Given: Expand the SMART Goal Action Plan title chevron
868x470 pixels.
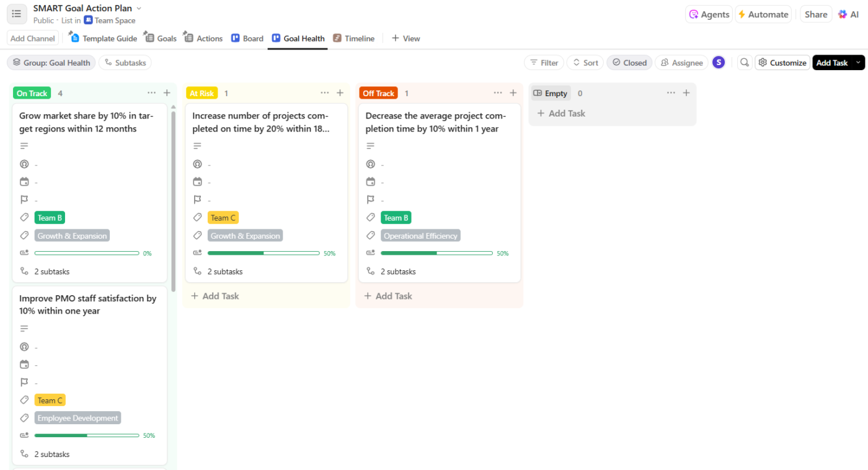Looking at the screenshot, I should point(139,9).
